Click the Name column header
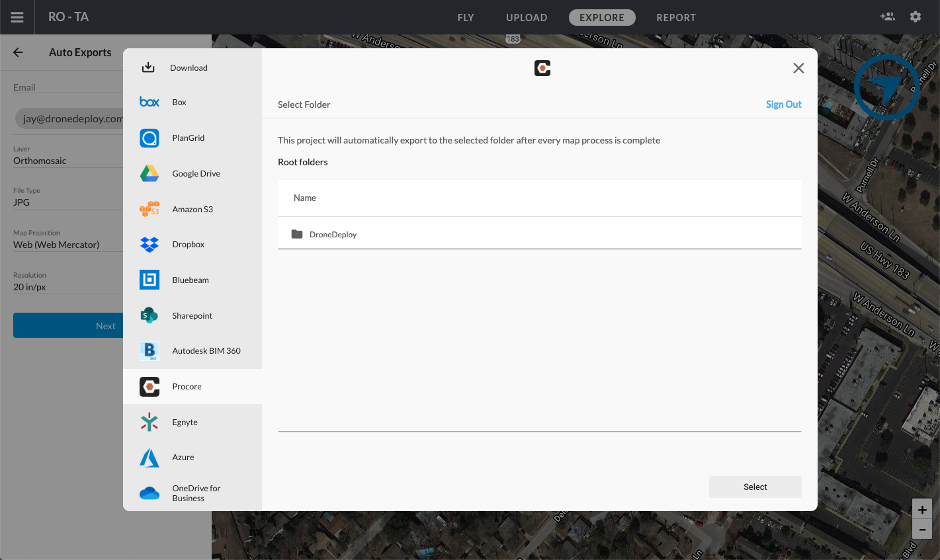 click(305, 198)
